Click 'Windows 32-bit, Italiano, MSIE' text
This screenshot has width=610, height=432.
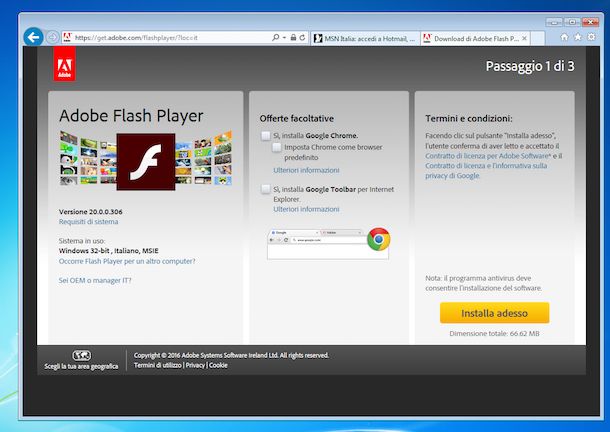109,251
